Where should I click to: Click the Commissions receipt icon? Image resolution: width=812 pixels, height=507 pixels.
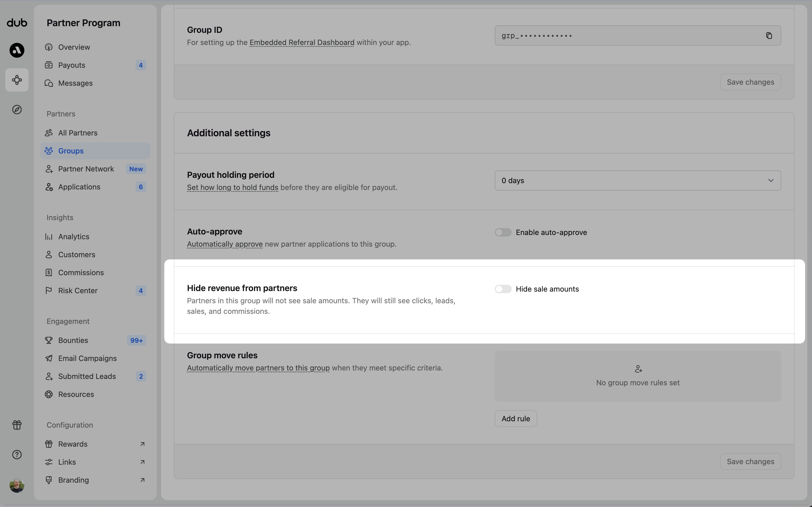pyautogui.click(x=49, y=273)
